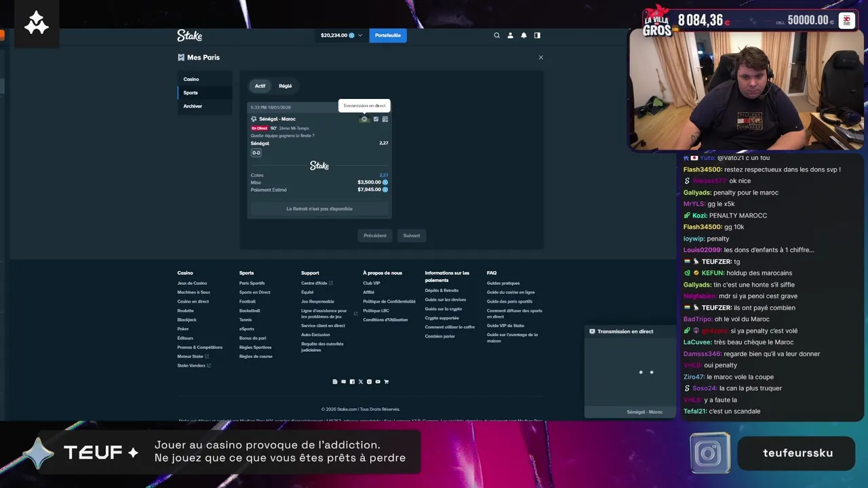Open the search magnifier icon
The height and width of the screenshot is (488, 868).
[x=496, y=35]
